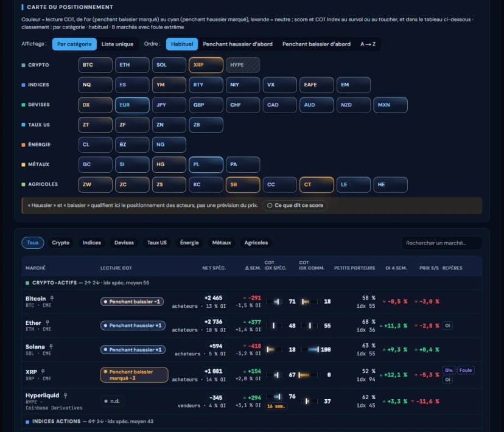The height and width of the screenshot is (432, 504).
Task: Sort markets alphabetically A→Z
Action: [x=368, y=44]
